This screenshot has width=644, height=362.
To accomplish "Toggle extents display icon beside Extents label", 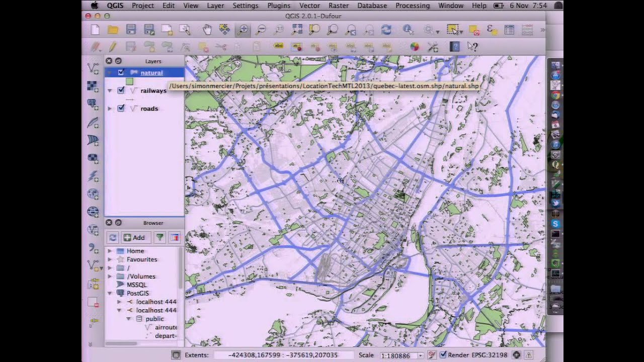I will click(x=176, y=355).
